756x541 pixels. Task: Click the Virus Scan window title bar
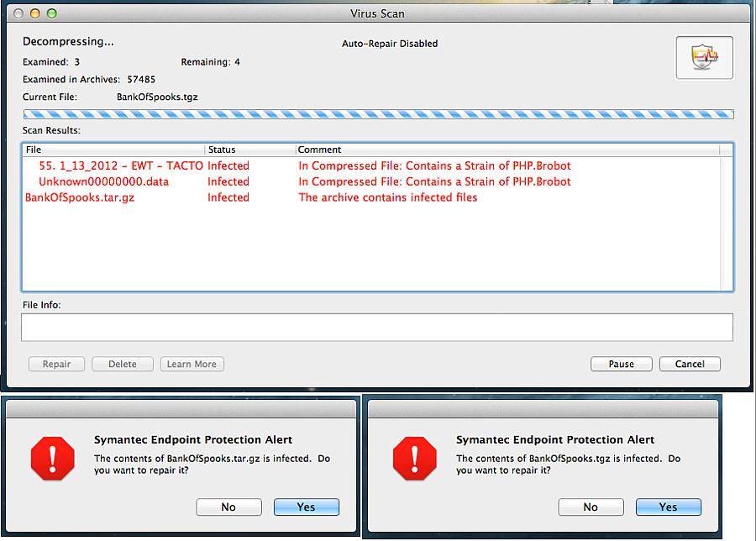[x=377, y=13]
